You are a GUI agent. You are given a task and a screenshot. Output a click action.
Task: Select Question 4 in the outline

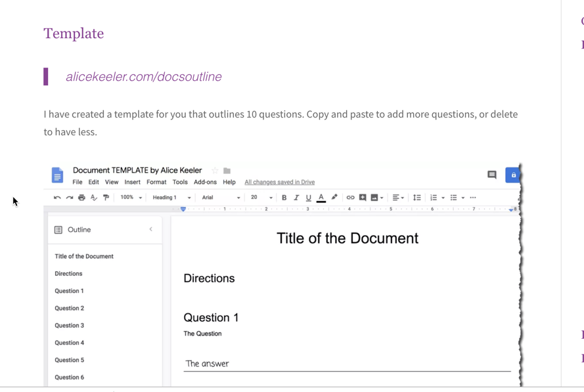69,343
